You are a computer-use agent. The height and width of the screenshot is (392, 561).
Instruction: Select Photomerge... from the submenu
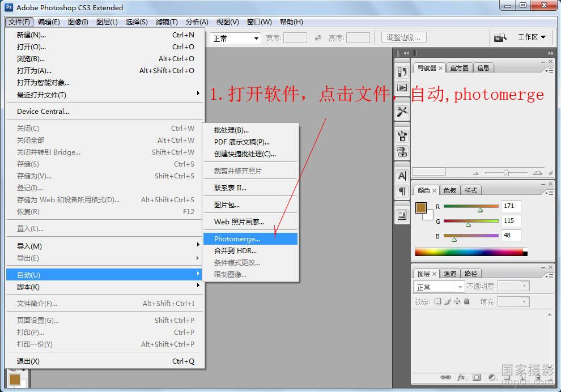click(250, 239)
